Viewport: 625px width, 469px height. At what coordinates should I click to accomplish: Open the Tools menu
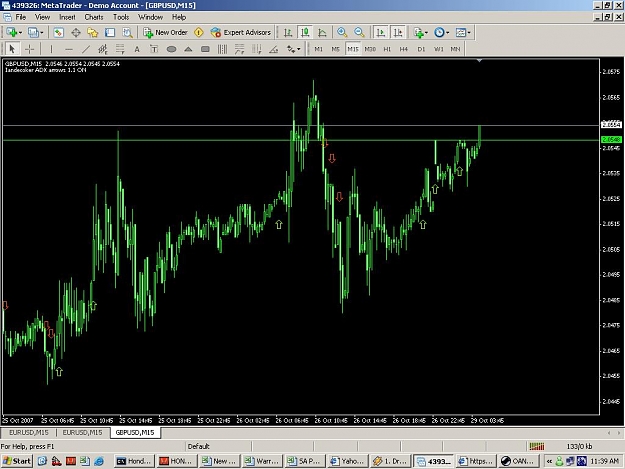(121, 17)
